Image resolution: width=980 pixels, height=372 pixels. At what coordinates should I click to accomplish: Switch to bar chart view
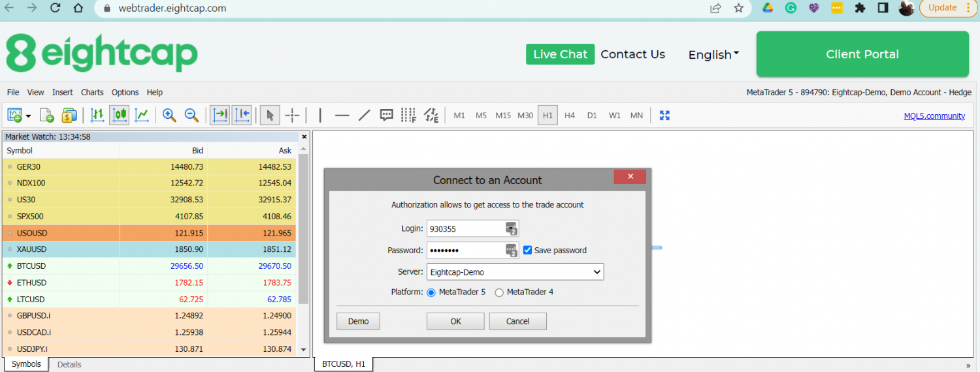pyautogui.click(x=97, y=116)
